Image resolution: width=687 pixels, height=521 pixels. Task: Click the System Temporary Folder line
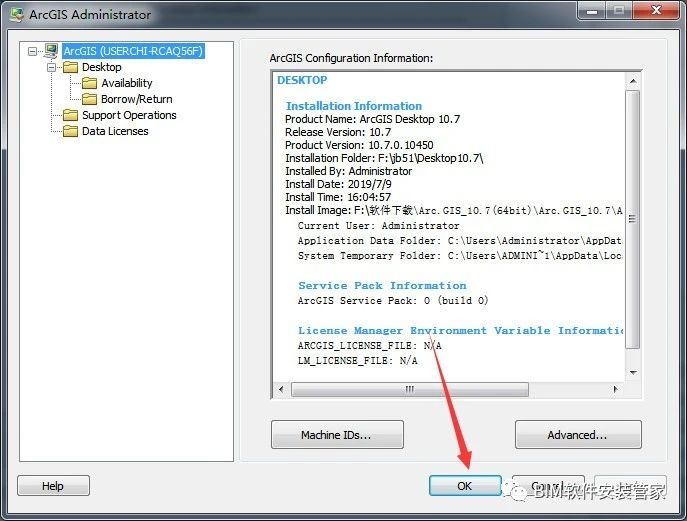pos(460,255)
